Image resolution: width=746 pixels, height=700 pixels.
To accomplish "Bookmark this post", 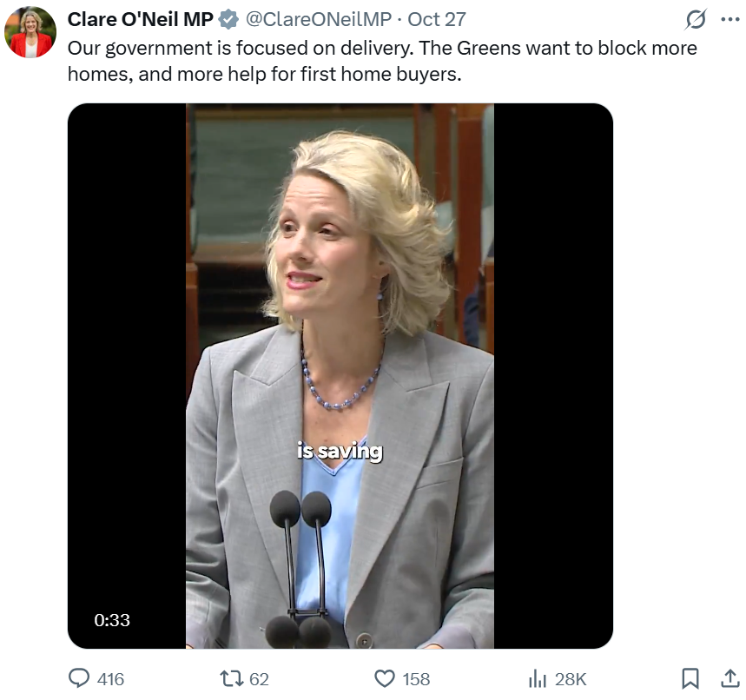I will 690,678.
